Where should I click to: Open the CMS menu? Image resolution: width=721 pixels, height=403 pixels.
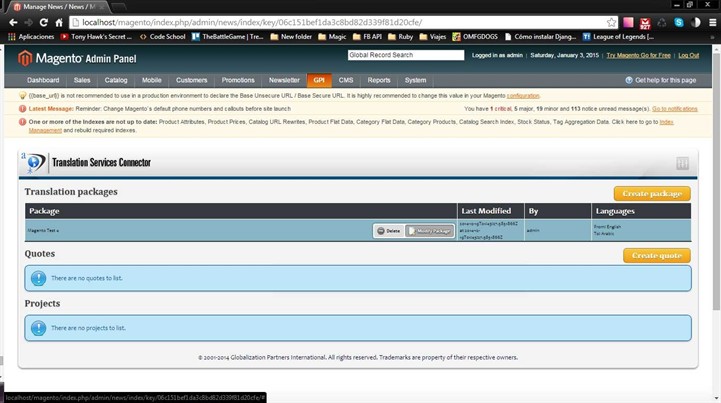tap(346, 80)
